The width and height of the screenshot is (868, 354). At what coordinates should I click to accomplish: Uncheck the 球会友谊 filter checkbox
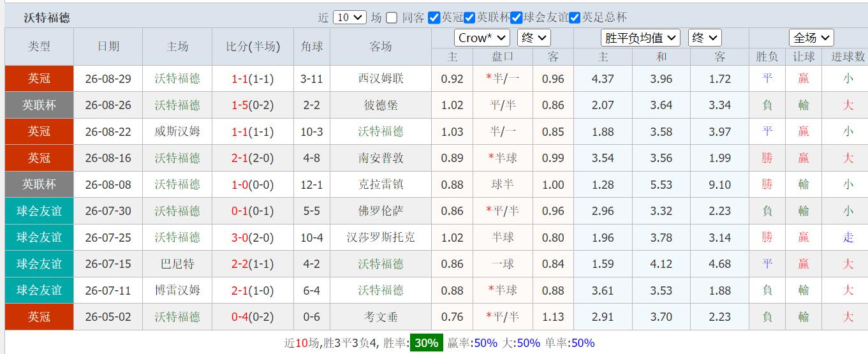click(x=517, y=18)
